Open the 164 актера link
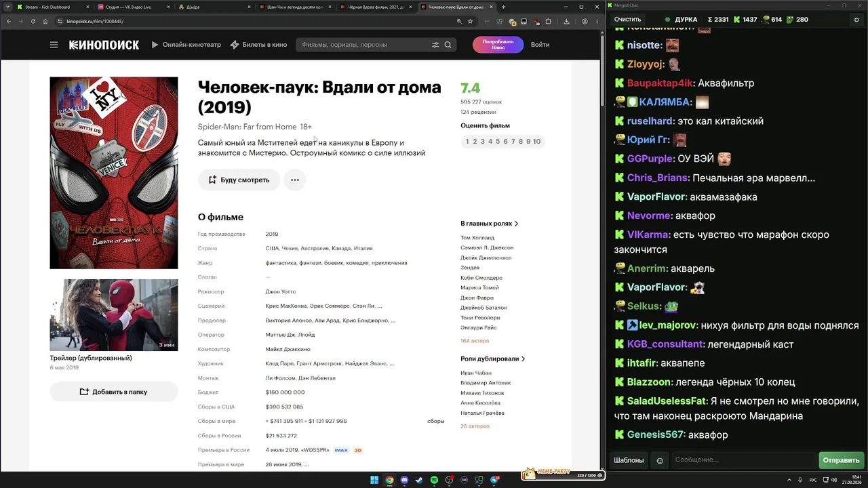Viewport: 868px width, 488px height. pyautogui.click(x=475, y=341)
